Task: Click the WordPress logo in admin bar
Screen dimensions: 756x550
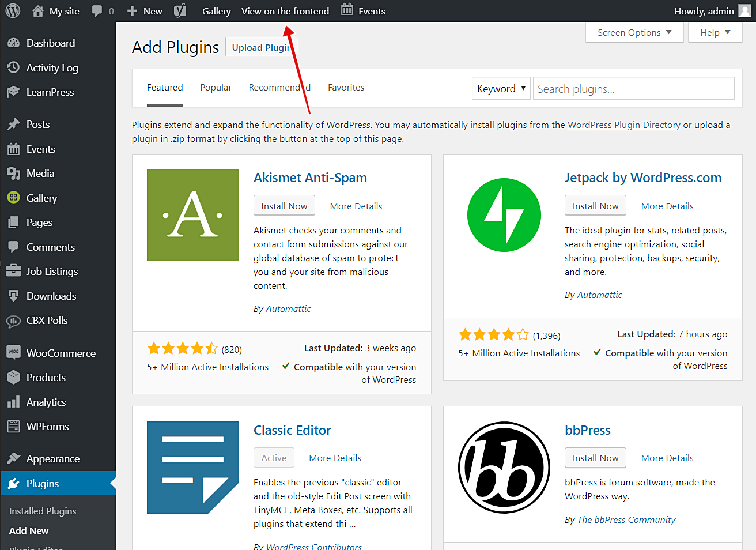Action: point(13,11)
